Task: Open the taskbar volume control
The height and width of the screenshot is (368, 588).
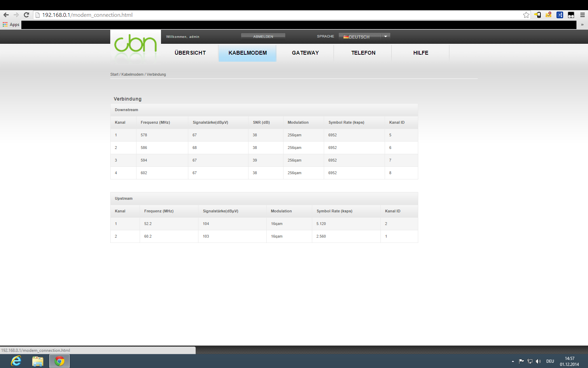Action: click(x=538, y=361)
